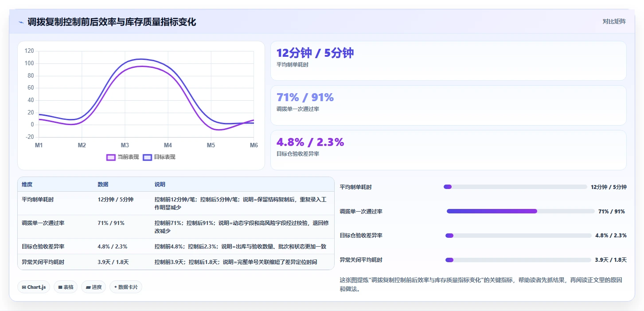644x311 pixels.
Task: Click the table cell 12分钟 / 5分钟
Action: coord(115,200)
